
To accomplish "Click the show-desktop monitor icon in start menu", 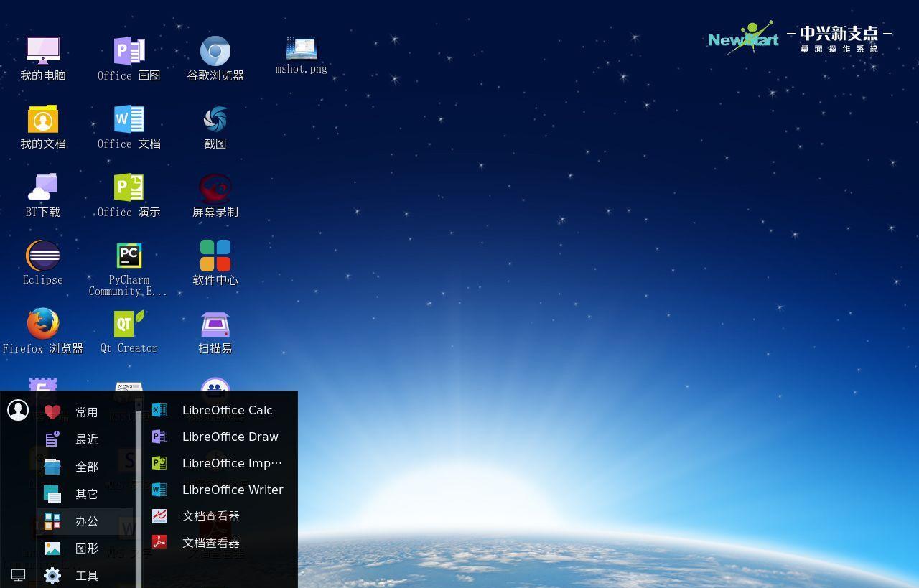I will [x=18, y=575].
